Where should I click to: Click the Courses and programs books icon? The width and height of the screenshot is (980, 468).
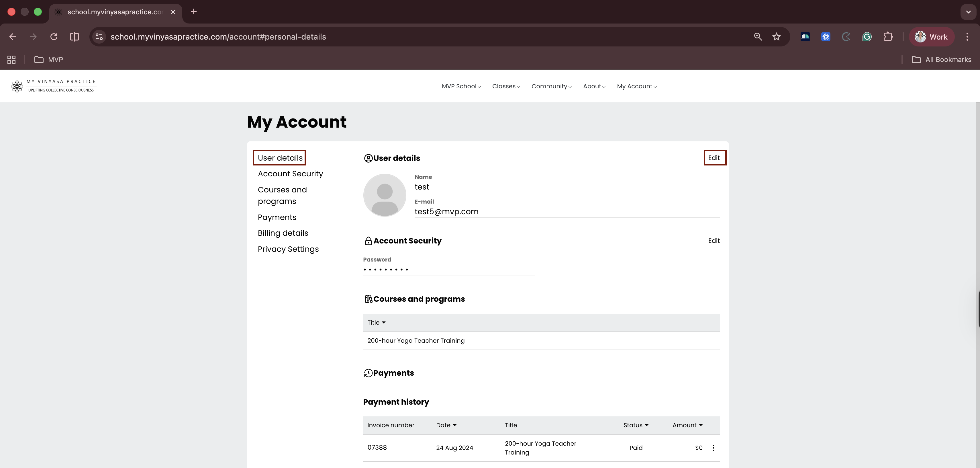(x=368, y=299)
